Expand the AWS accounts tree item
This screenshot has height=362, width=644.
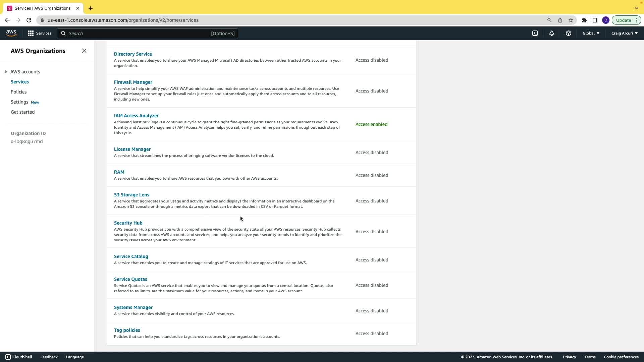[x=6, y=72]
